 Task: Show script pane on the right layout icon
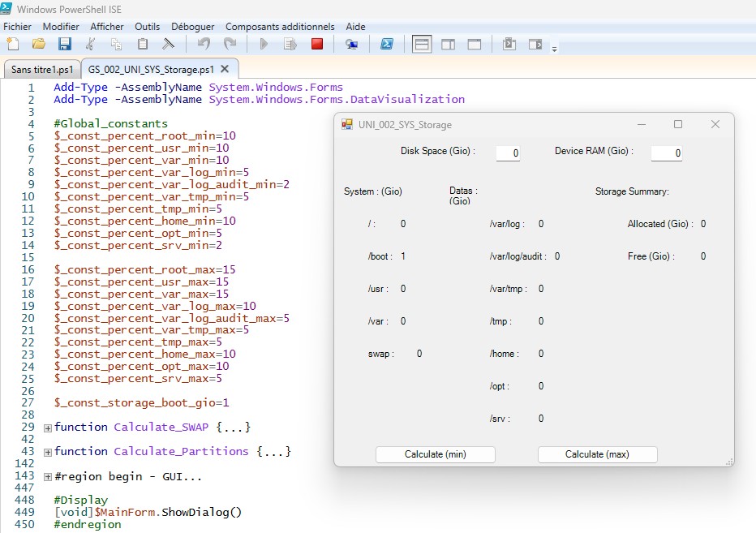449,44
